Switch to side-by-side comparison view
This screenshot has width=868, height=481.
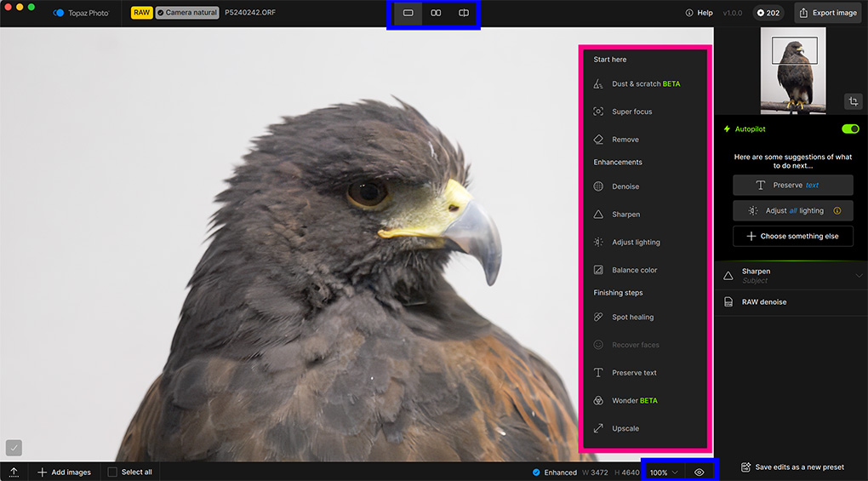tap(436, 14)
